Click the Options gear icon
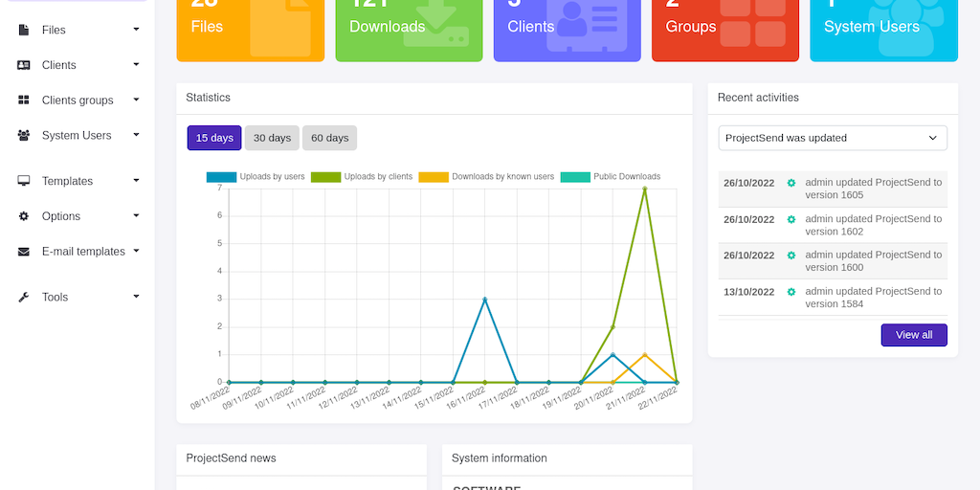 24,216
